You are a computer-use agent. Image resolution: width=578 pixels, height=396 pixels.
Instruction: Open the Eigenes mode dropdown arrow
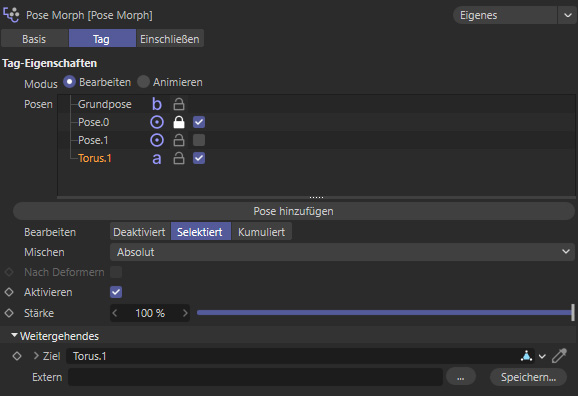click(x=567, y=15)
